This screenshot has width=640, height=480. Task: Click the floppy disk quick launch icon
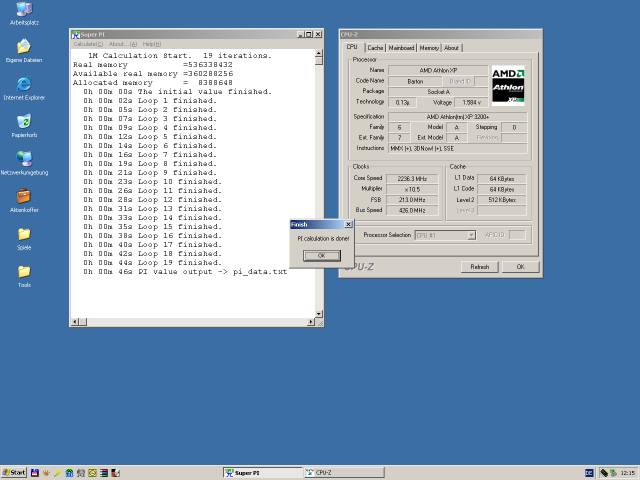click(35, 473)
